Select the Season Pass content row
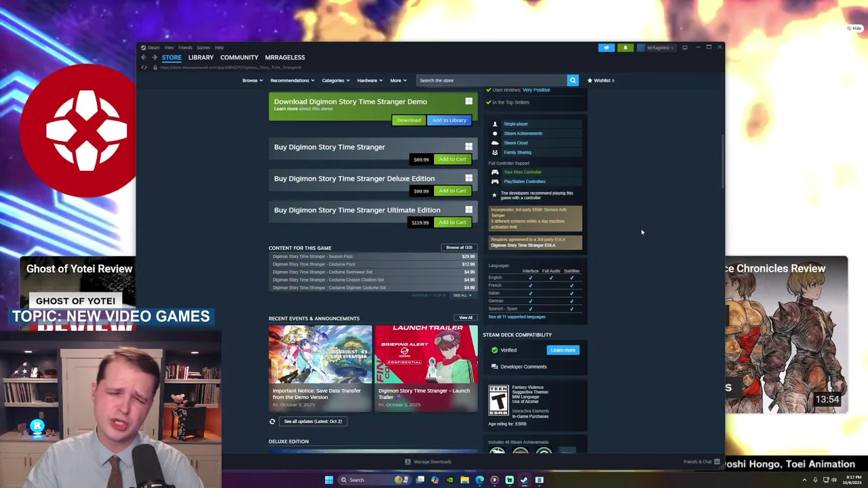The image size is (868, 488). pyautogui.click(x=373, y=257)
